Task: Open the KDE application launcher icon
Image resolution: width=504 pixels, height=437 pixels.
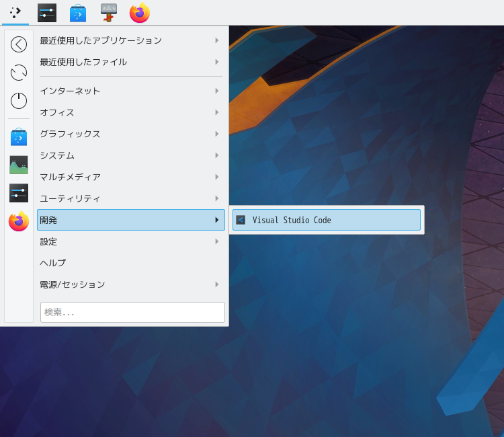Action: tap(15, 13)
